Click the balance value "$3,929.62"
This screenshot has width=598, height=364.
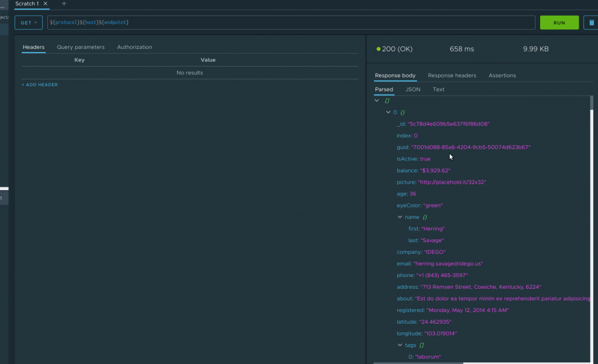coord(435,170)
